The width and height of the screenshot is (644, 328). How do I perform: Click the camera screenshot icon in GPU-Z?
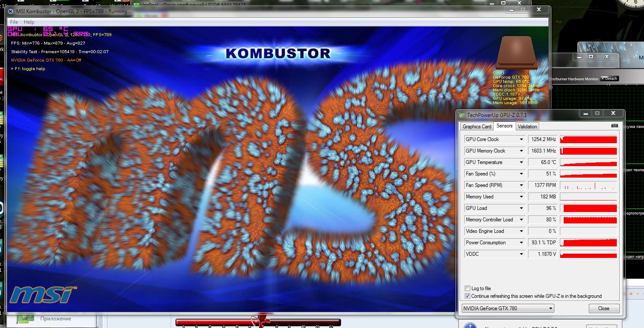pos(614,126)
